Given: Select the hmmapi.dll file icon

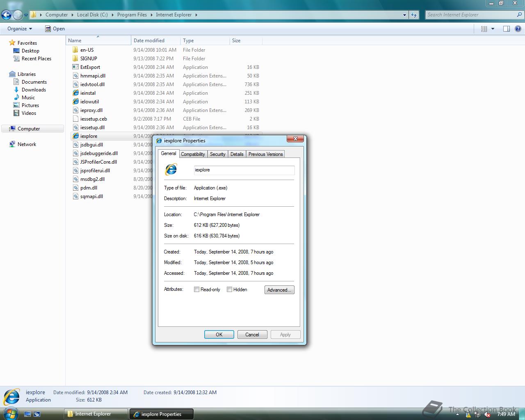Looking at the screenshot, I should [75, 76].
